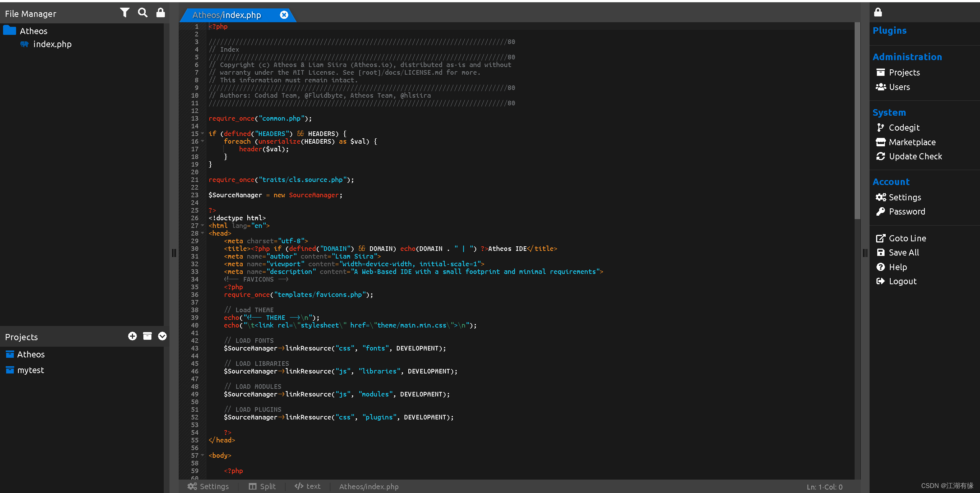Image resolution: width=980 pixels, height=493 pixels.
Task: Close the Atheos/index.php tab
Action: [x=284, y=15]
